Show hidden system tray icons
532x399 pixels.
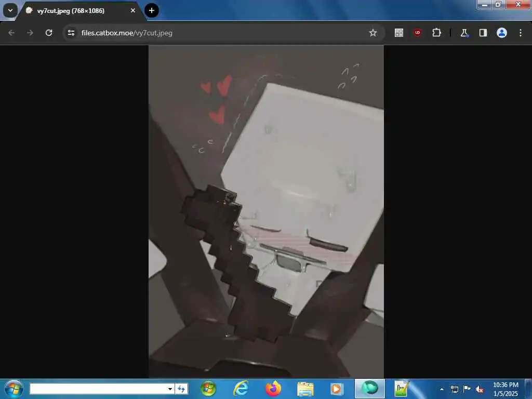442,389
